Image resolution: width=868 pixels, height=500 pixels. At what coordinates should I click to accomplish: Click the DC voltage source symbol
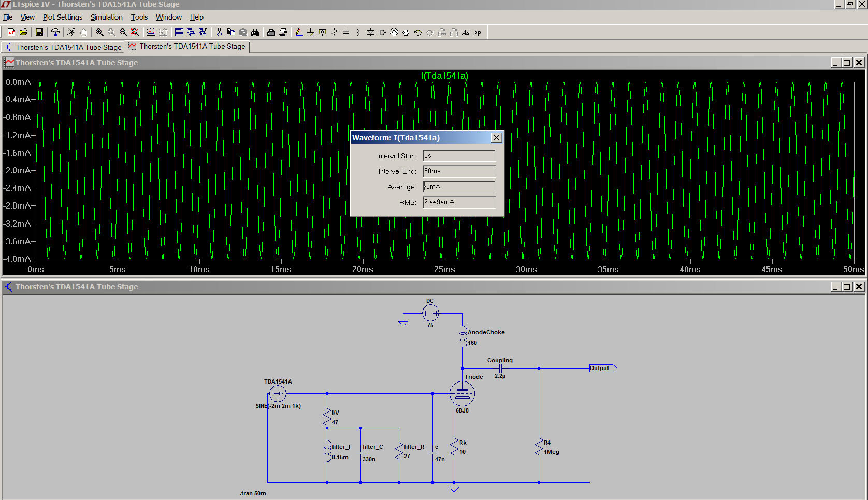coord(430,313)
